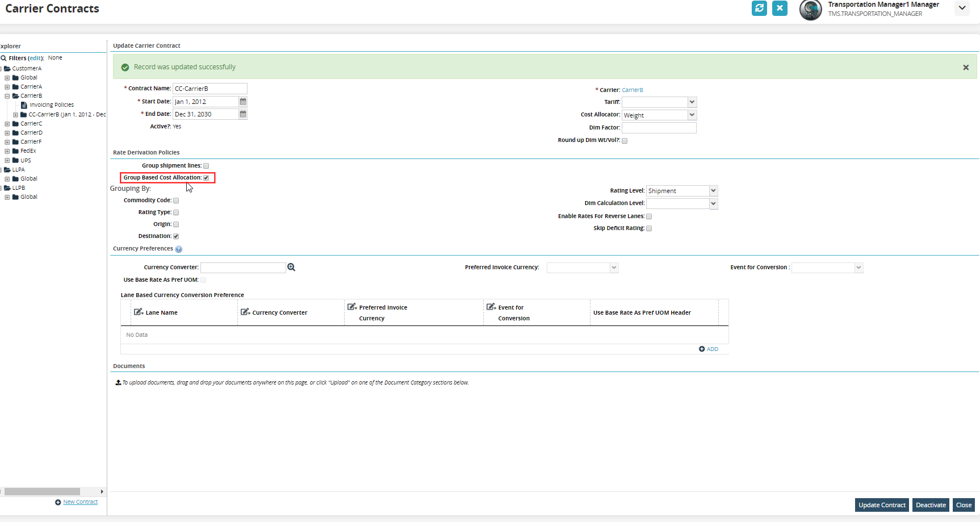Viewport: 980px width, 522px height.
Task: Click the ADD plus icon in lane table
Action: pyautogui.click(x=702, y=349)
